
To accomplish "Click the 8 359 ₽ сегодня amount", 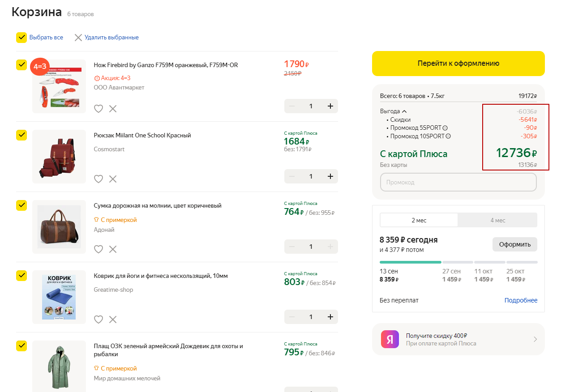I will point(409,239).
